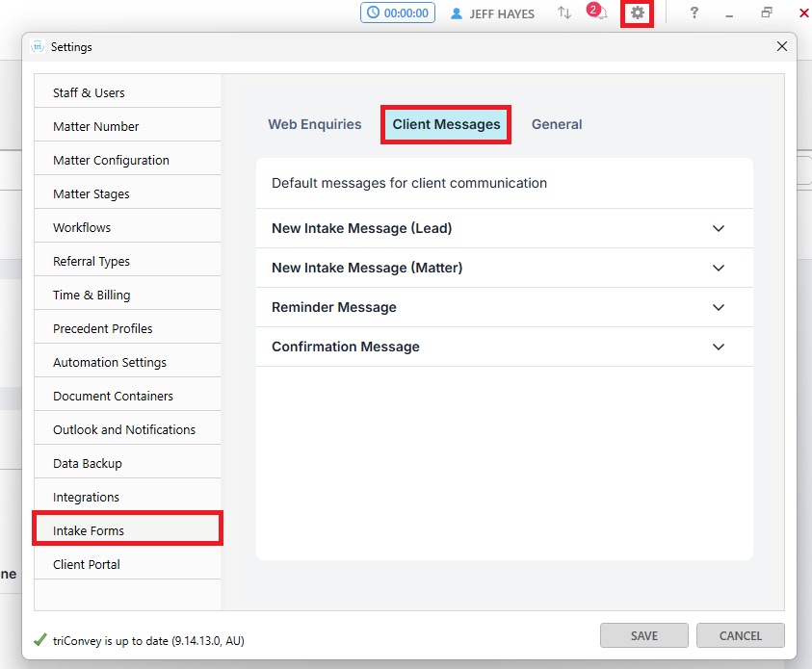The height and width of the screenshot is (669, 812).
Task: Select Integrations in the sidebar
Action: click(x=127, y=497)
